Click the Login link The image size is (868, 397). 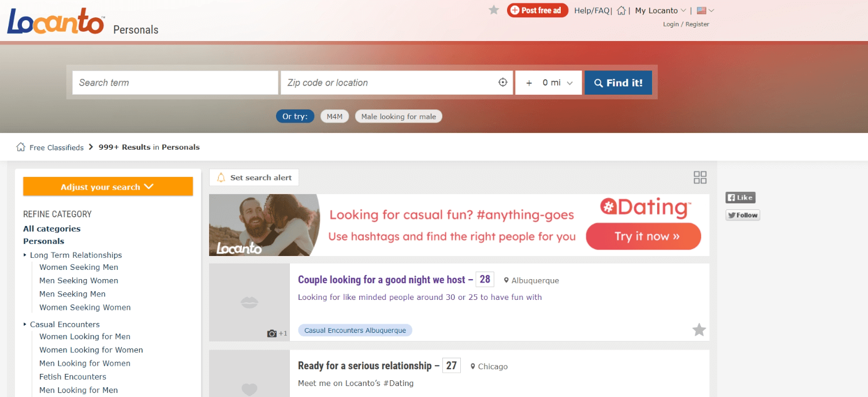[x=671, y=24]
